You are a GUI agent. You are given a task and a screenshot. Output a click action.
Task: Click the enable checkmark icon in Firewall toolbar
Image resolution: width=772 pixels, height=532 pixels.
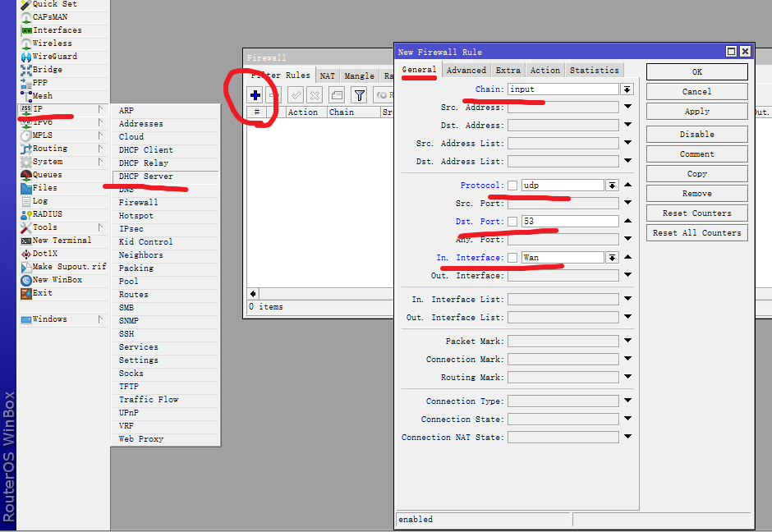296,95
